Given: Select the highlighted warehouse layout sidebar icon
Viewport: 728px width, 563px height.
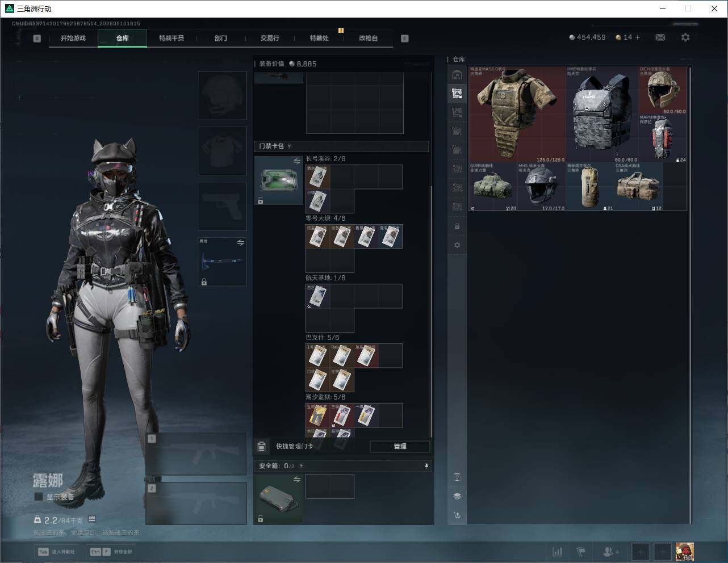Looking at the screenshot, I should (x=457, y=94).
